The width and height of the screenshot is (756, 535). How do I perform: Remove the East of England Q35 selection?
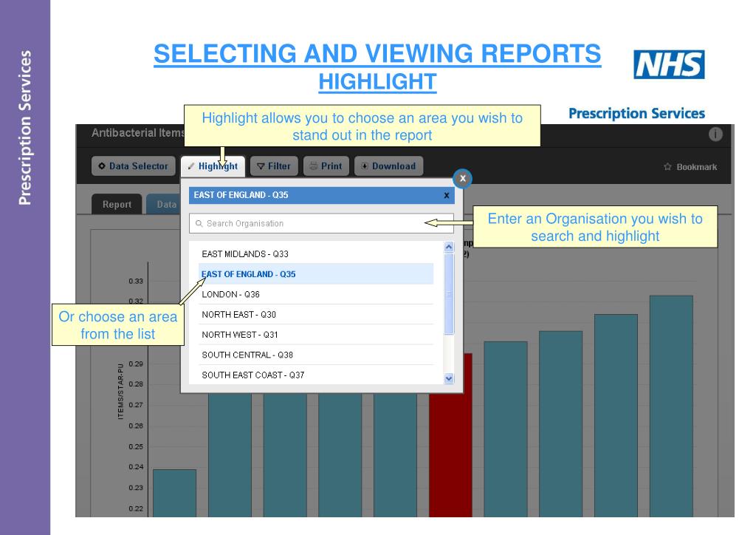[x=447, y=195]
